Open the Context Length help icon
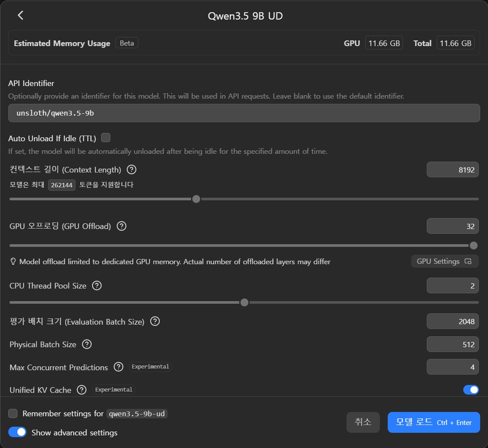 [132, 170]
